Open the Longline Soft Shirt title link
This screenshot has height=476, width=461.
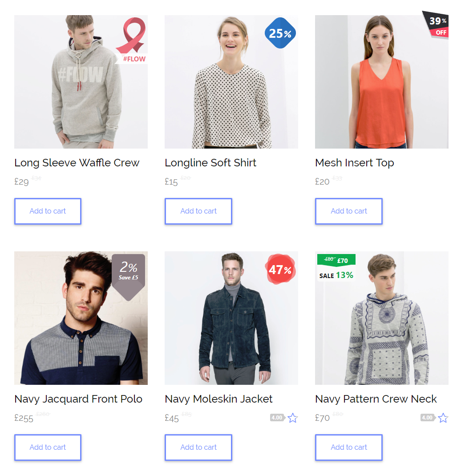210,163
